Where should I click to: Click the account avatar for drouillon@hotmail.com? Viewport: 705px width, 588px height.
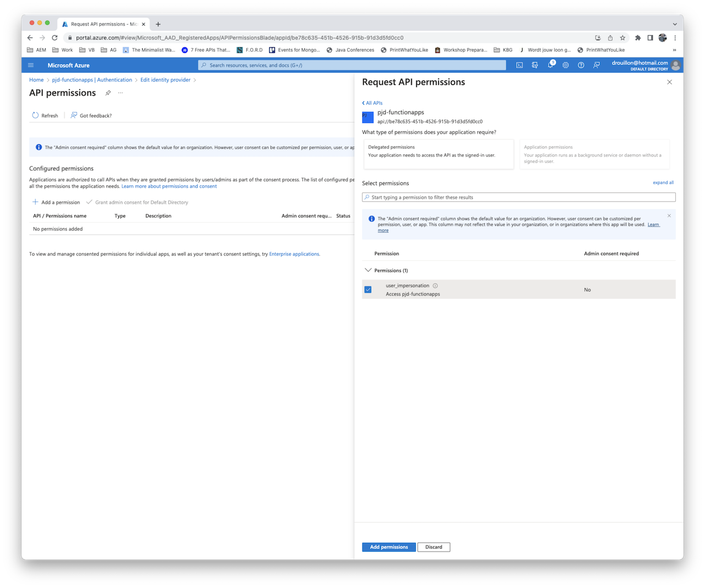tap(676, 65)
